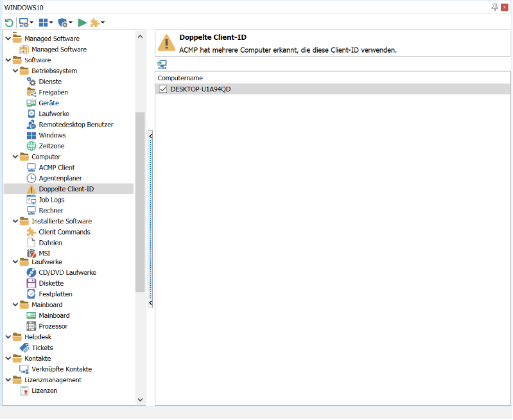This screenshot has height=420, width=513.
Task: Click the green play run button
Action: click(x=82, y=22)
